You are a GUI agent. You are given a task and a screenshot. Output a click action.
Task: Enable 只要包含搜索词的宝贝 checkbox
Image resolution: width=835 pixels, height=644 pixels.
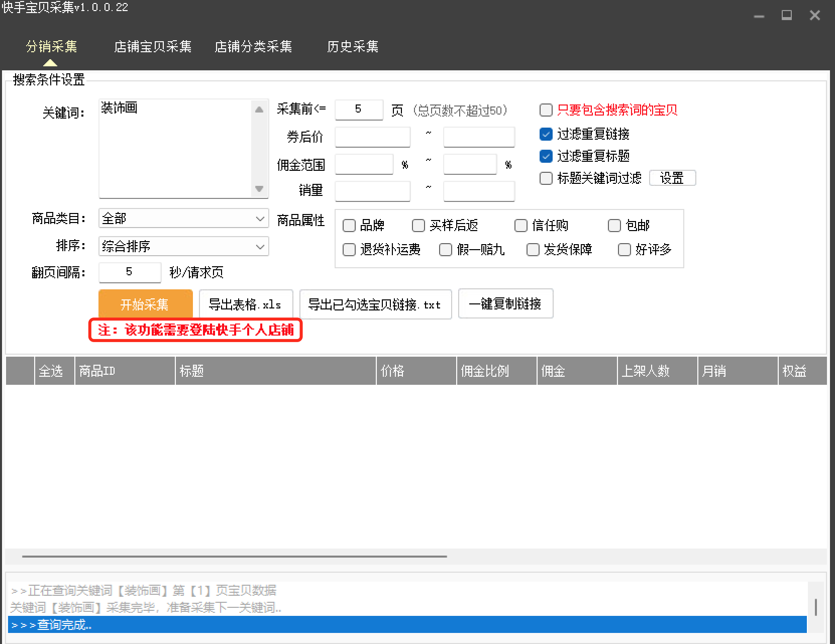(x=546, y=110)
